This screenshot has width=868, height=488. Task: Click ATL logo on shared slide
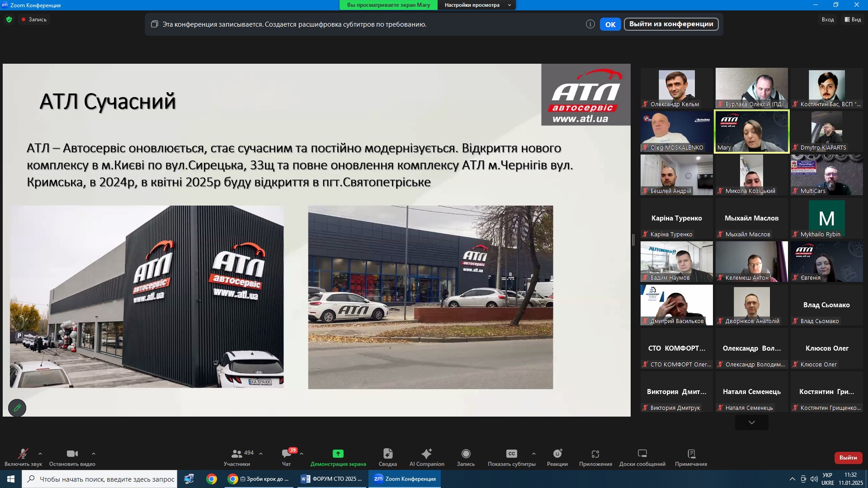coord(586,95)
